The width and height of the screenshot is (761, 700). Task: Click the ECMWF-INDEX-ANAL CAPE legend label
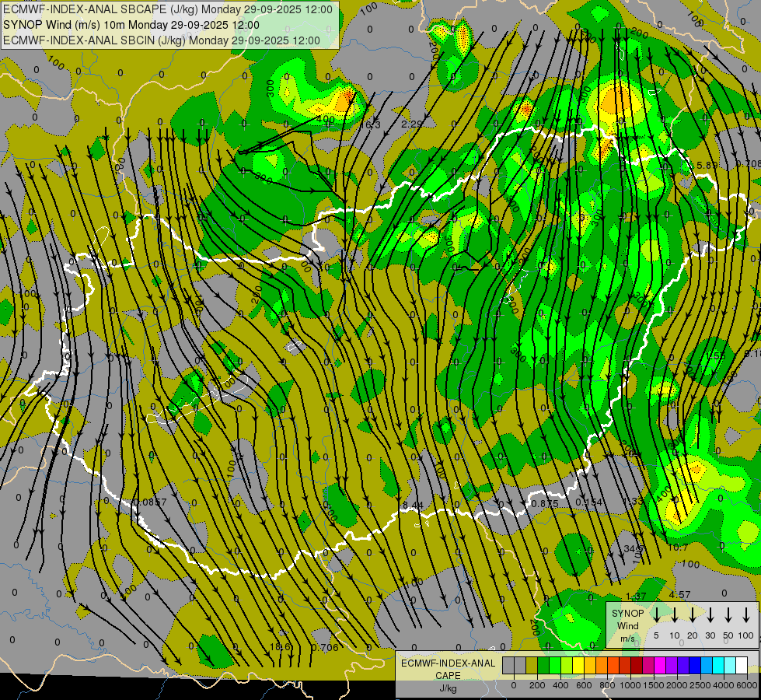(x=449, y=670)
